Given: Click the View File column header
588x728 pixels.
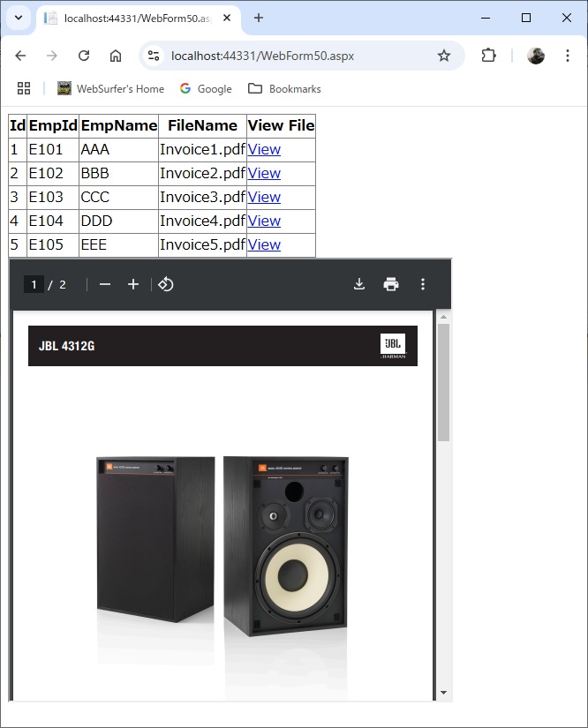Looking at the screenshot, I should pyautogui.click(x=281, y=125).
